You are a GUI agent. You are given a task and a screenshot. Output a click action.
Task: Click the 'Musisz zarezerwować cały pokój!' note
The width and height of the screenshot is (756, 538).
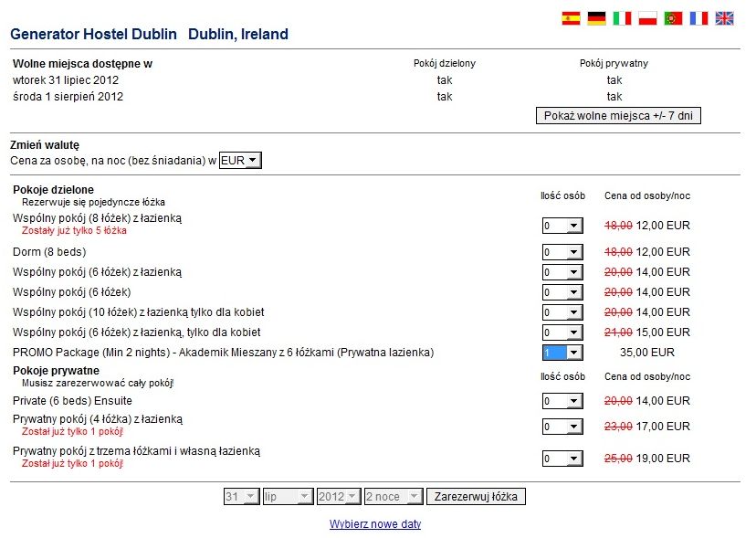point(98,383)
